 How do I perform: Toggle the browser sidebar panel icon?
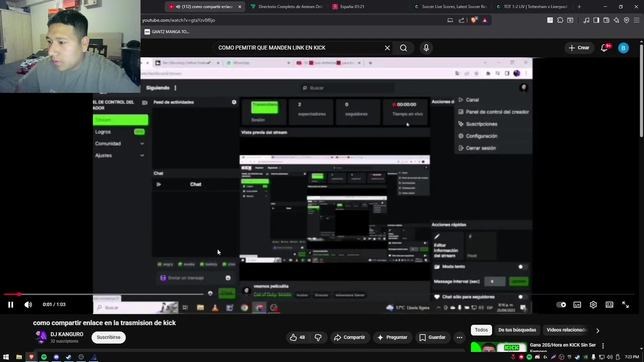596,20
